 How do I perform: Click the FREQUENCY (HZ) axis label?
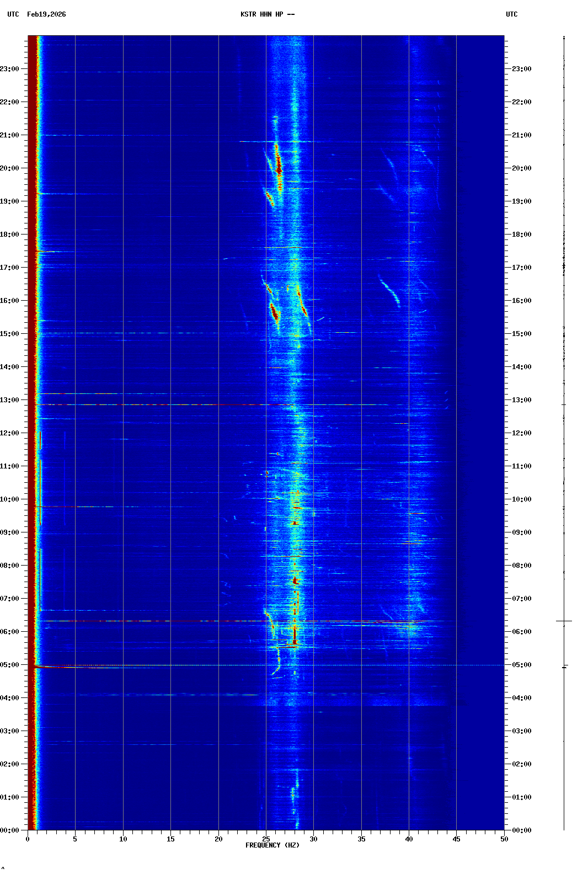point(272,845)
